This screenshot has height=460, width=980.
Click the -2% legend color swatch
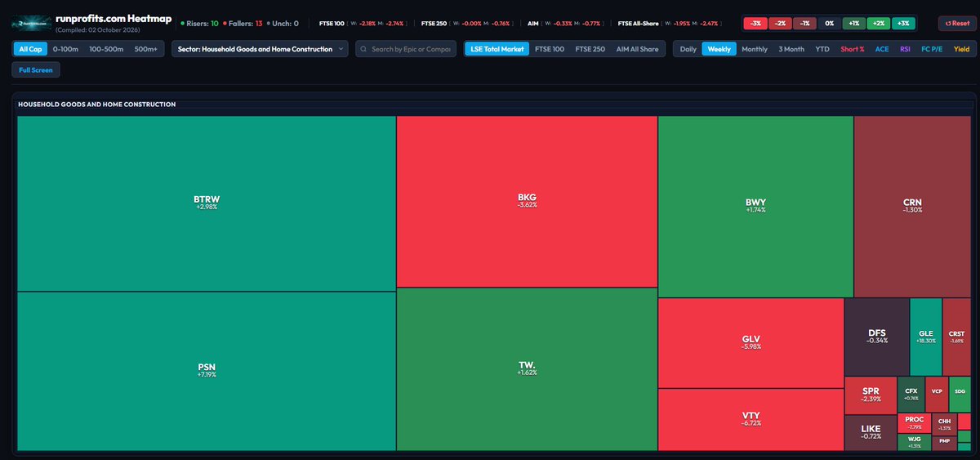[781, 23]
